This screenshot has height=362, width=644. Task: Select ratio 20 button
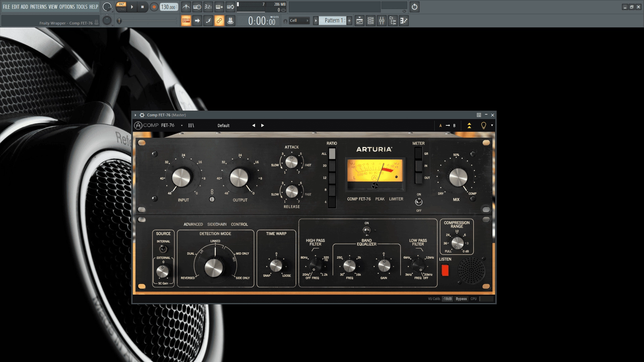point(332,166)
